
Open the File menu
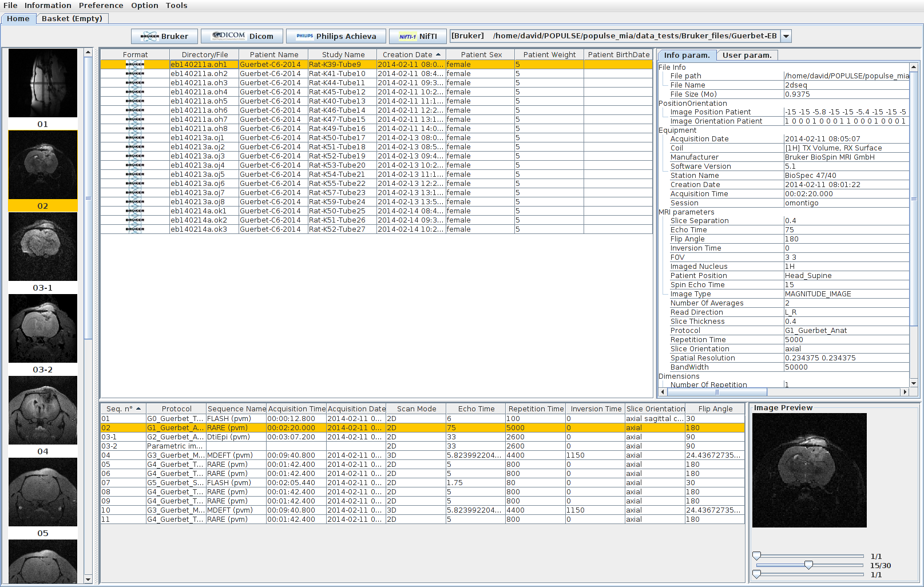10,5
